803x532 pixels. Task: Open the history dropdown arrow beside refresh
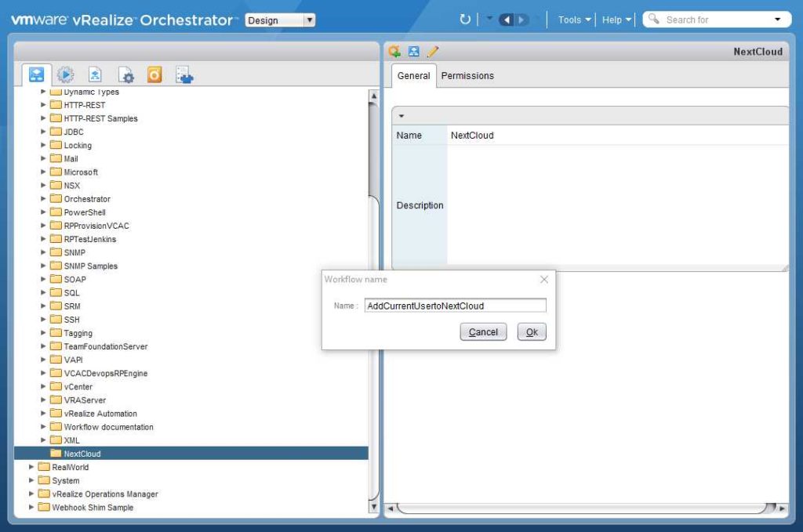(489, 19)
